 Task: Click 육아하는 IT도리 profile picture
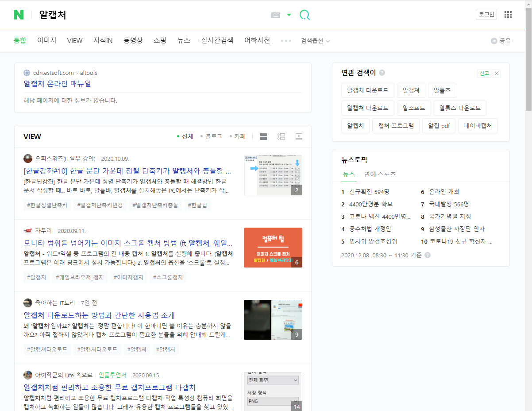click(x=28, y=303)
